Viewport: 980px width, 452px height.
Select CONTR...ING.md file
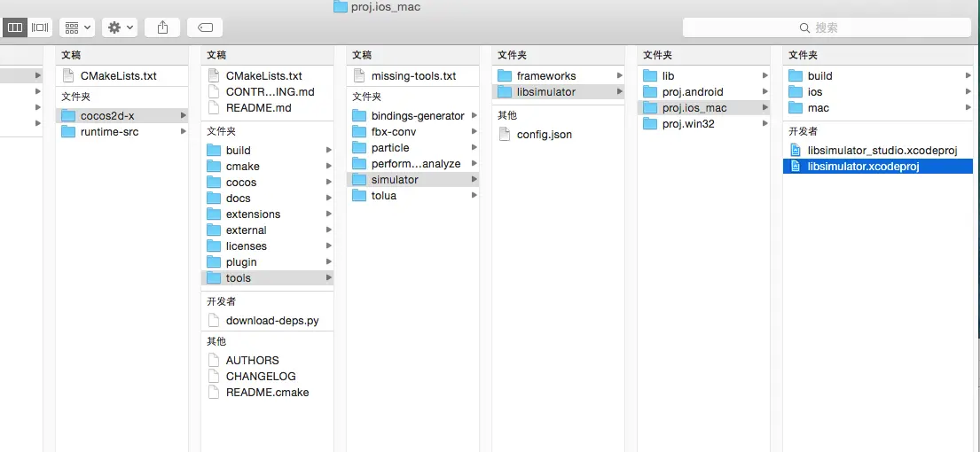pos(266,92)
